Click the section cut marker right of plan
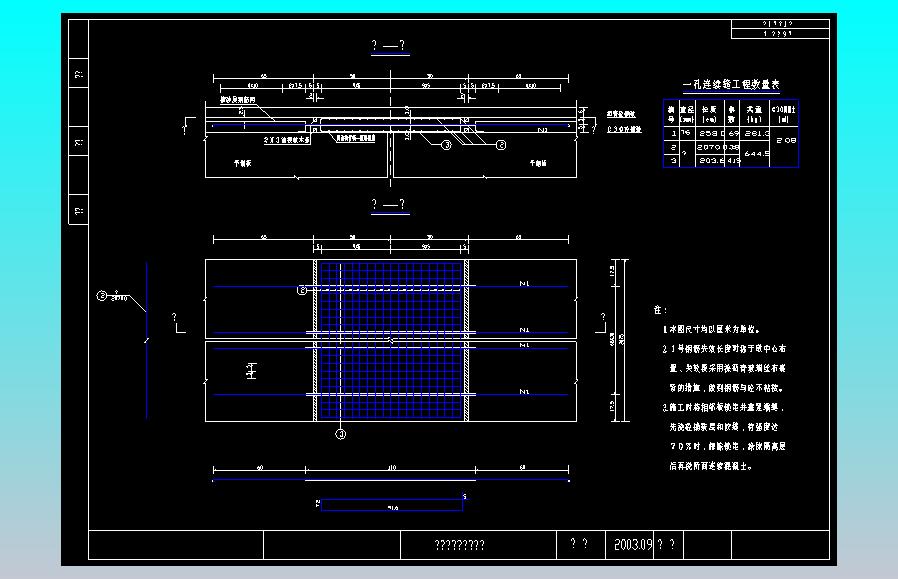Viewport: 898px width, 579px height. tap(601, 320)
